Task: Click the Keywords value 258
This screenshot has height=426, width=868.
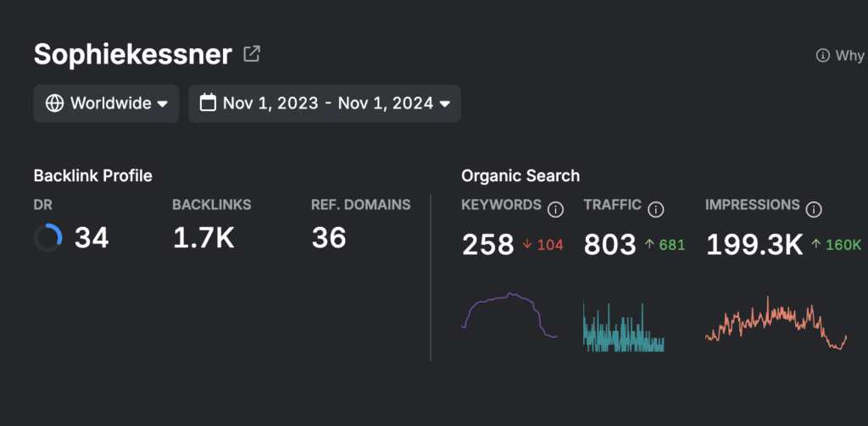Action: coord(488,245)
